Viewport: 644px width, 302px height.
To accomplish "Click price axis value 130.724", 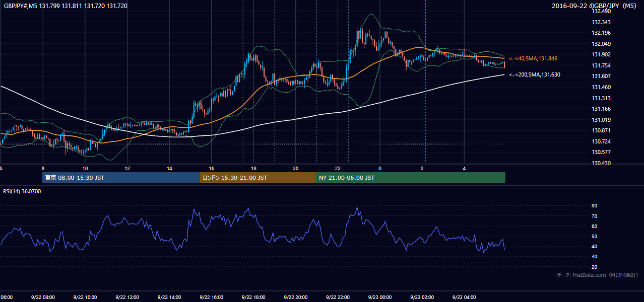I will pyautogui.click(x=601, y=141).
